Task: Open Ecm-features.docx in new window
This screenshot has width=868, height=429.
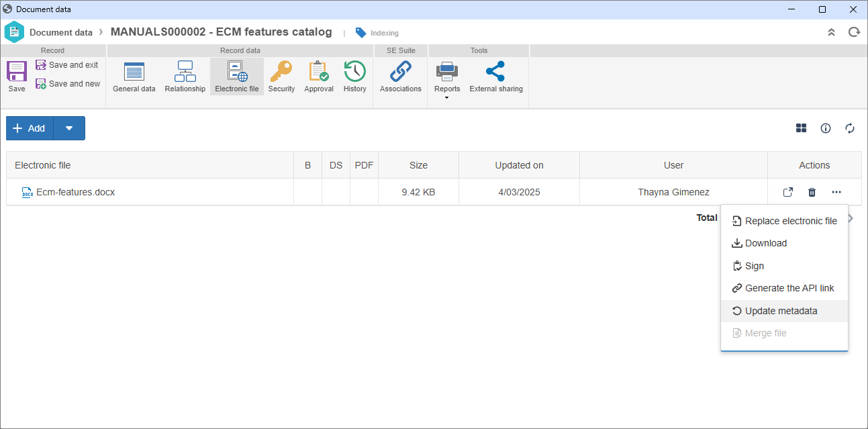Action: pos(788,193)
